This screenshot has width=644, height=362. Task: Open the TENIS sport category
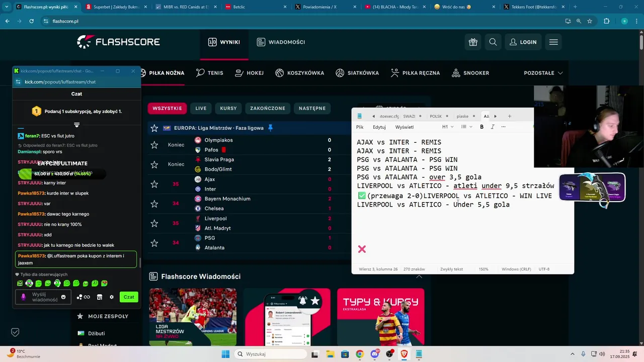tap(210, 73)
